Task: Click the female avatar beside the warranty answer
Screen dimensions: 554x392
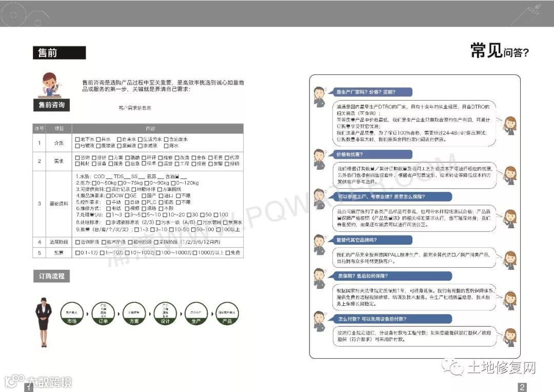Action: [x=510, y=301]
